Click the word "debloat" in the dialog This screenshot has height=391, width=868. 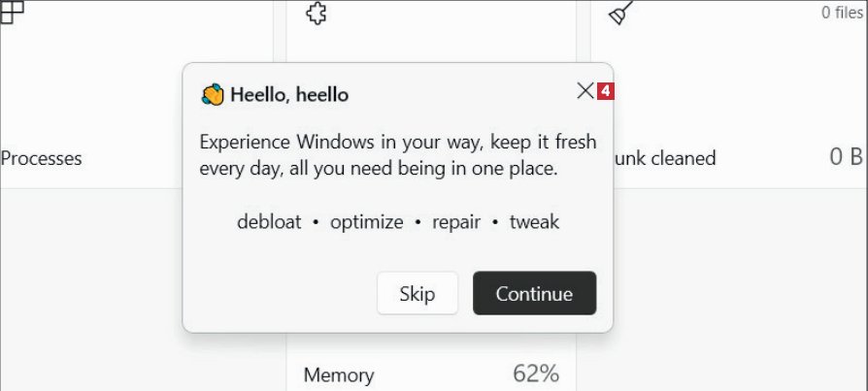269,221
